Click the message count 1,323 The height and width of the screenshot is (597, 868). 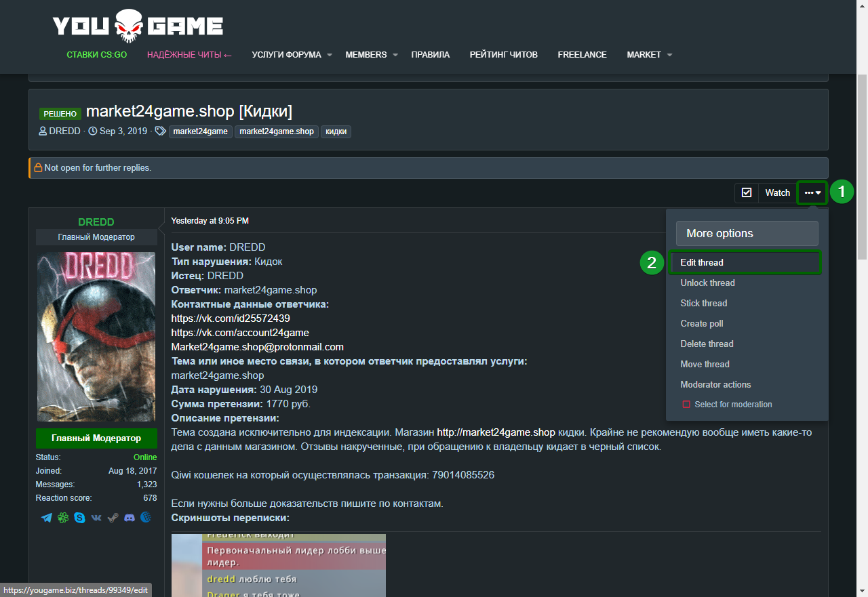(x=146, y=485)
